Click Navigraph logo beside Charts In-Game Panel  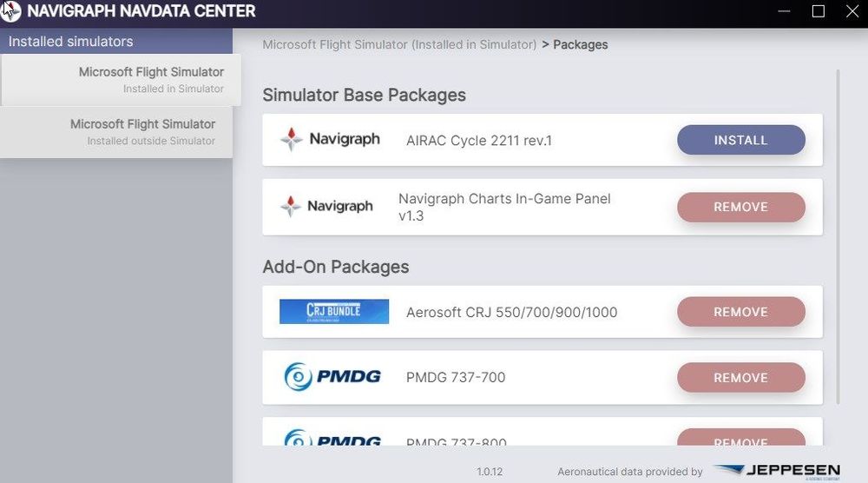click(326, 206)
